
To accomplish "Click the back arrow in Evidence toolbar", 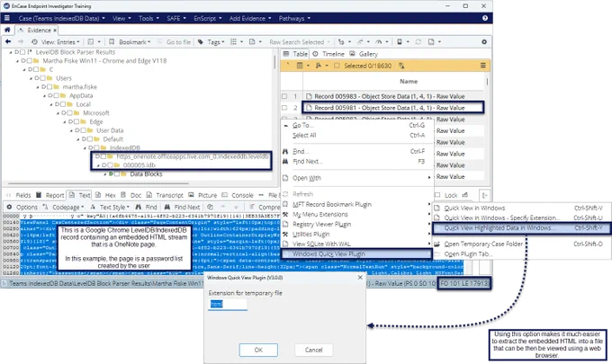I will (x=8, y=41).
